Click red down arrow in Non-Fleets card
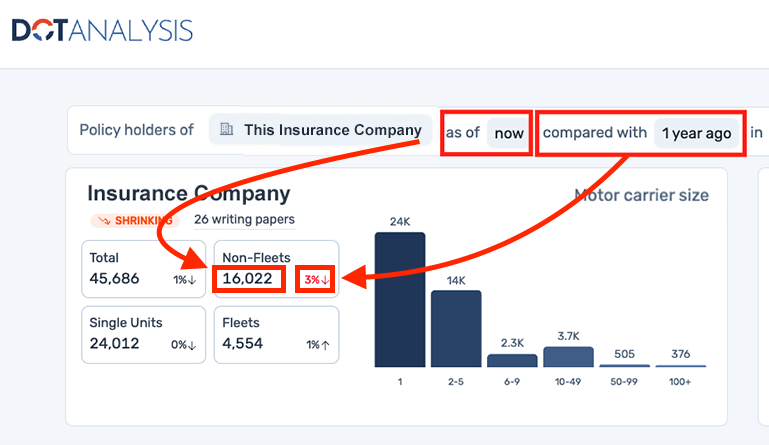Screen dimensions: 769x445 (x=325, y=280)
